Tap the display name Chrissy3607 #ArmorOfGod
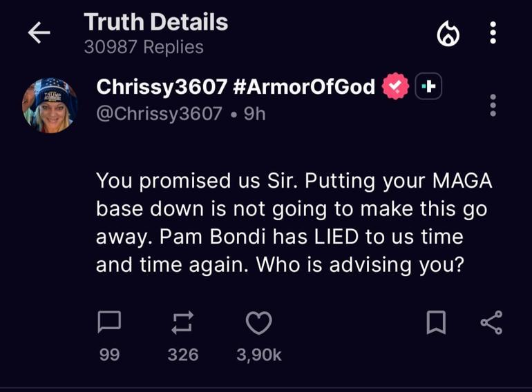This screenshot has width=532, height=392. [236, 87]
